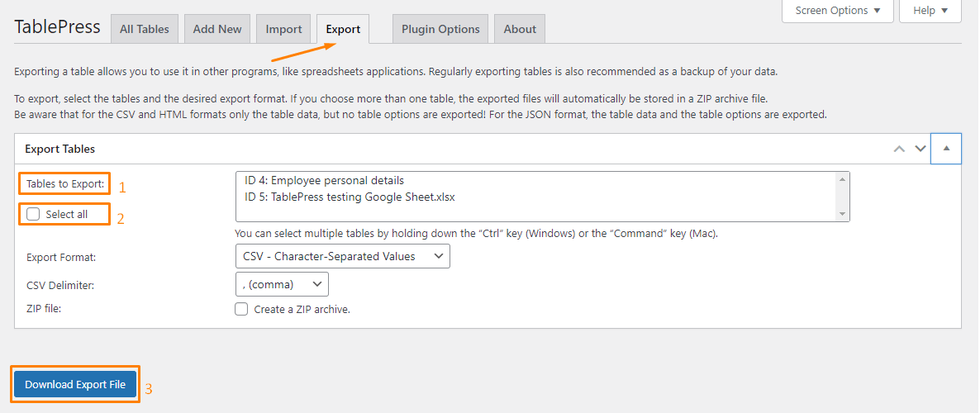The image size is (980, 413).
Task: Select the Export tab
Action: click(343, 29)
